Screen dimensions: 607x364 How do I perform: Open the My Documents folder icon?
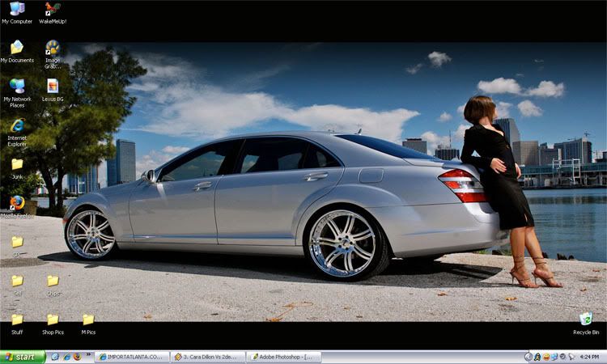[17, 48]
